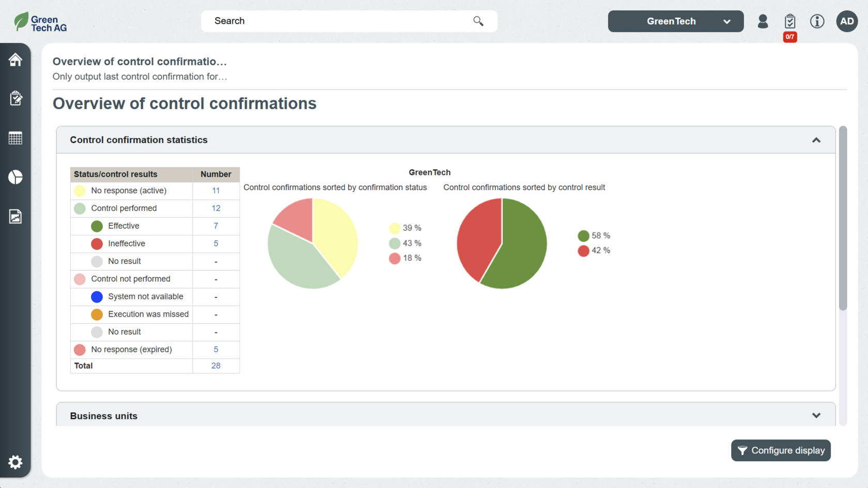
Task: Open the tasks clipboard icon showing 0/7
Action: point(789,22)
